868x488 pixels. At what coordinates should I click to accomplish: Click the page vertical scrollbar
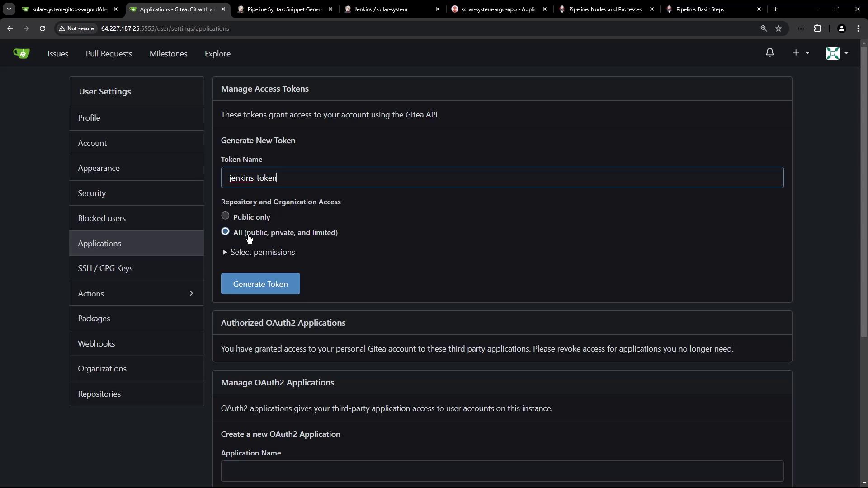tap(864, 190)
